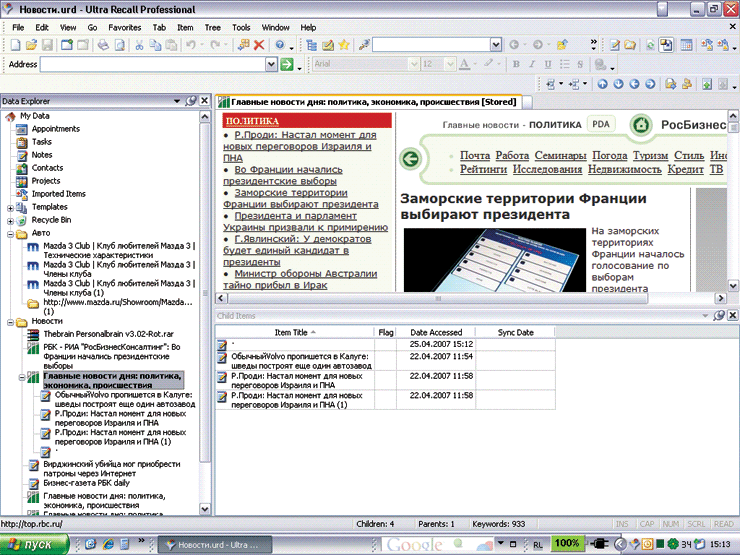Open the Item menu
This screenshot has height=555, width=740.
click(185, 27)
